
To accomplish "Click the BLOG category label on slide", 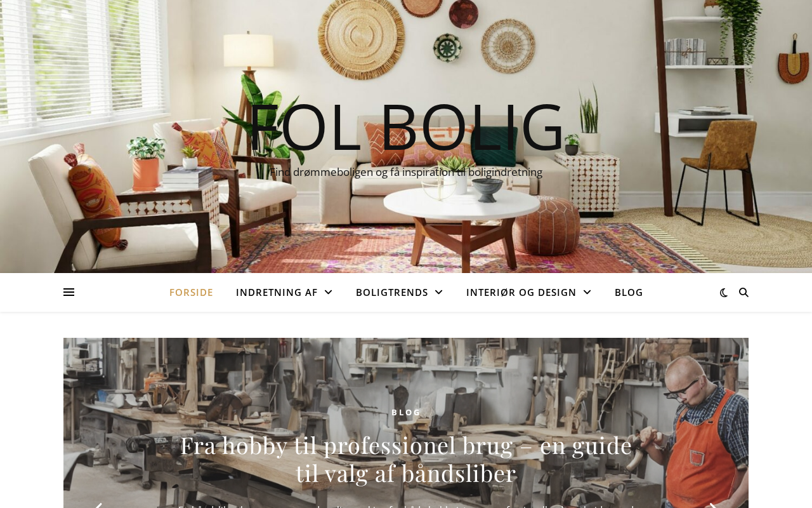I will pyautogui.click(x=406, y=412).
